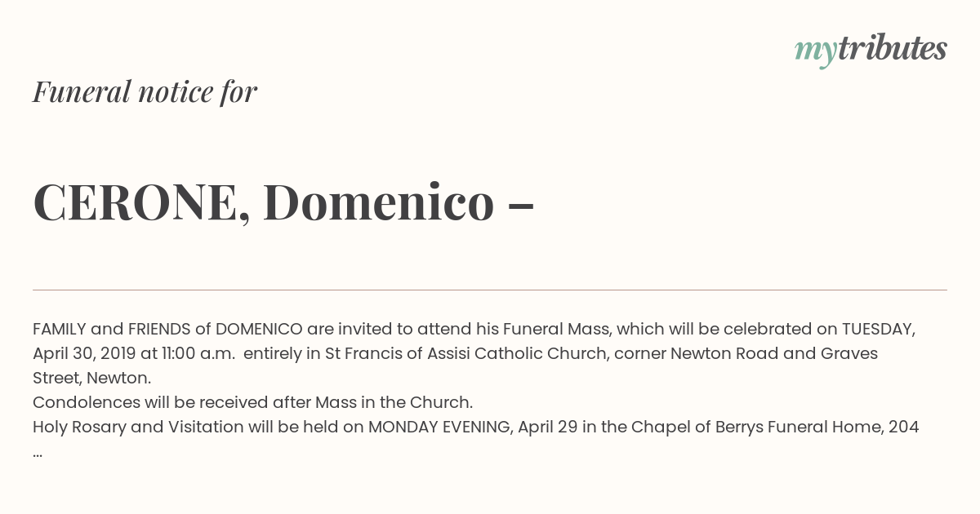The height and width of the screenshot is (514, 980).
Task: Click the horizontal divider line
Action: click(x=490, y=290)
